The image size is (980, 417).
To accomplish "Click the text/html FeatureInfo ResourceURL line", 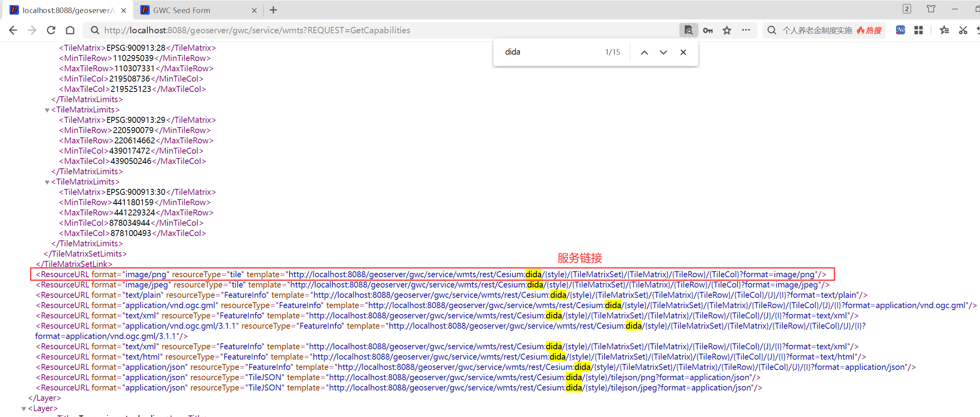I will coord(451,357).
